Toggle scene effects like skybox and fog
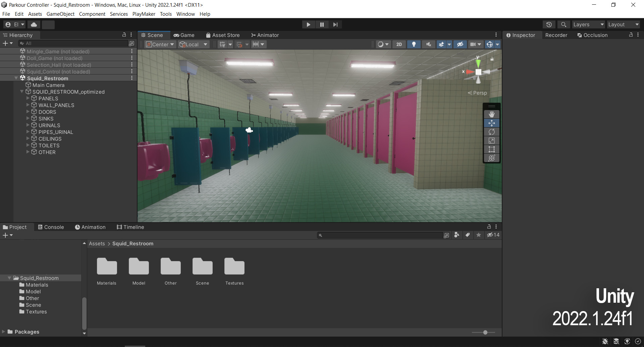 441,44
